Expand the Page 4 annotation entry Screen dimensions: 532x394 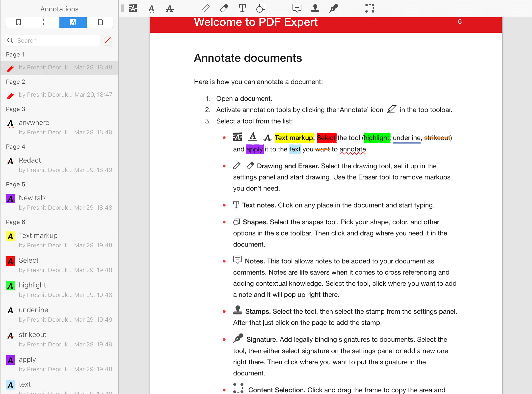pos(15,146)
